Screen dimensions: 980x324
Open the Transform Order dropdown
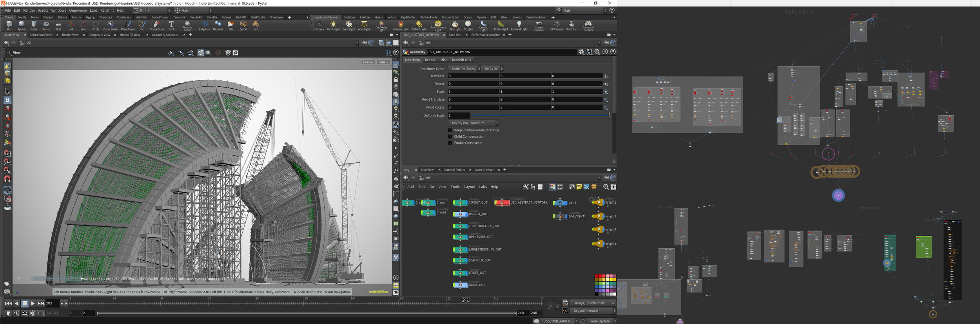click(x=465, y=69)
